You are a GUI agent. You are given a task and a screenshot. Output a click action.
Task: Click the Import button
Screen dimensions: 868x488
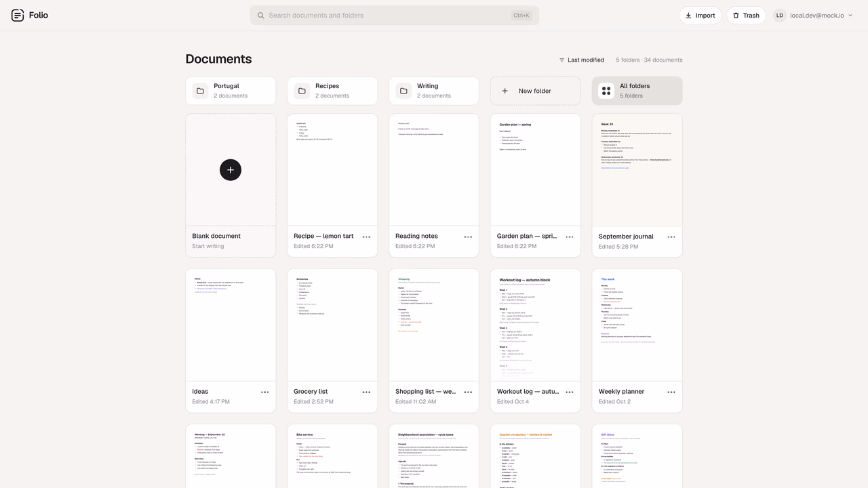point(700,16)
